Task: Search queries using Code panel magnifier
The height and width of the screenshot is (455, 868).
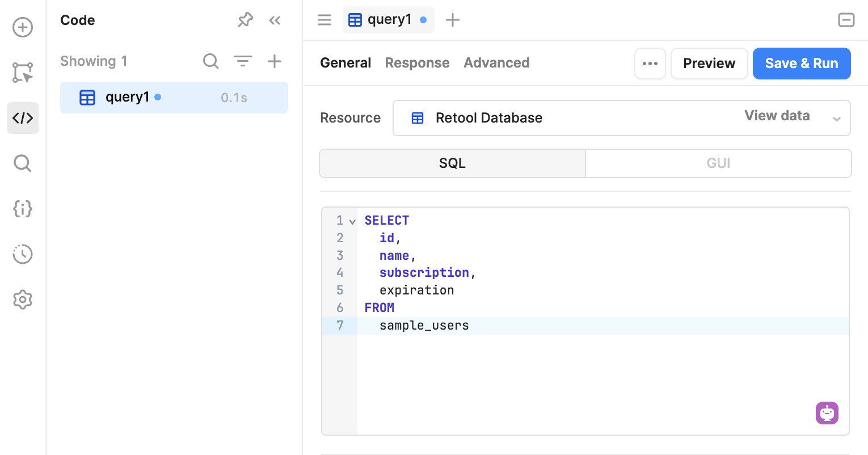Action: click(211, 61)
